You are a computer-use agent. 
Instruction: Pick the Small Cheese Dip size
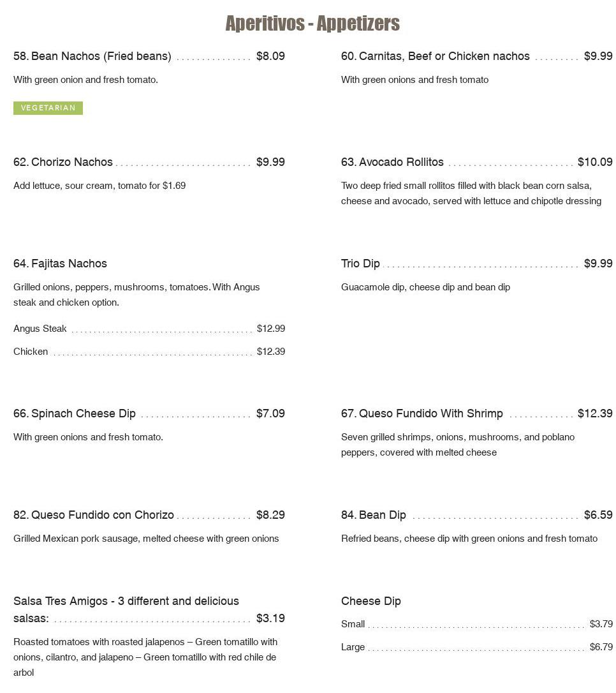tap(353, 624)
